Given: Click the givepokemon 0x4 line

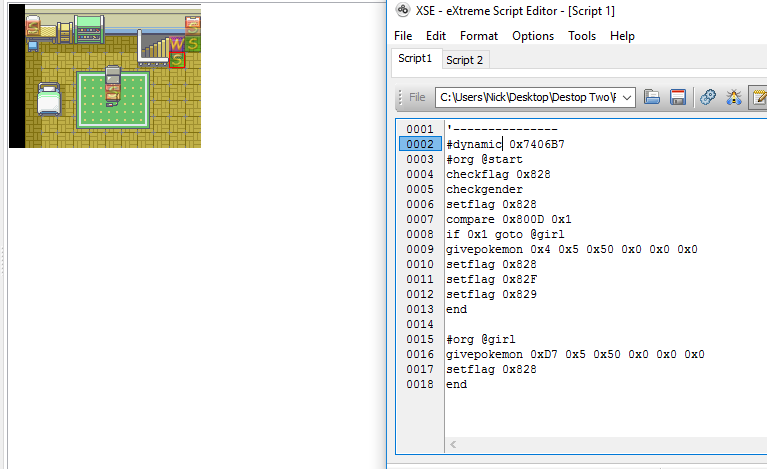Looking at the screenshot, I should coord(572,249).
